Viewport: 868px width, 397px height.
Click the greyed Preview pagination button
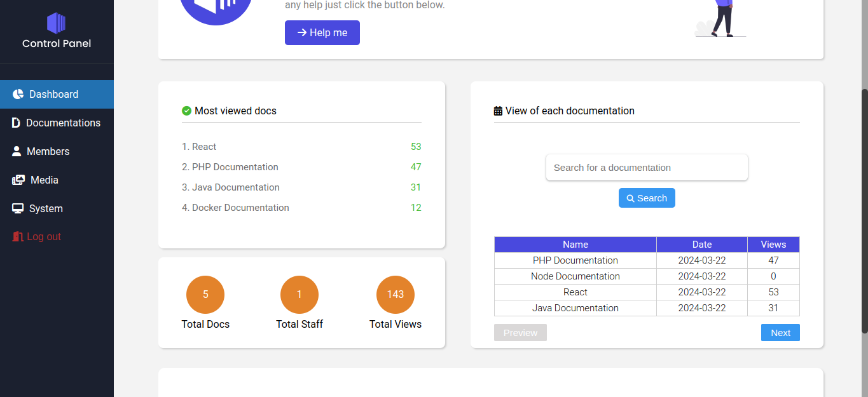tap(520, 333)
